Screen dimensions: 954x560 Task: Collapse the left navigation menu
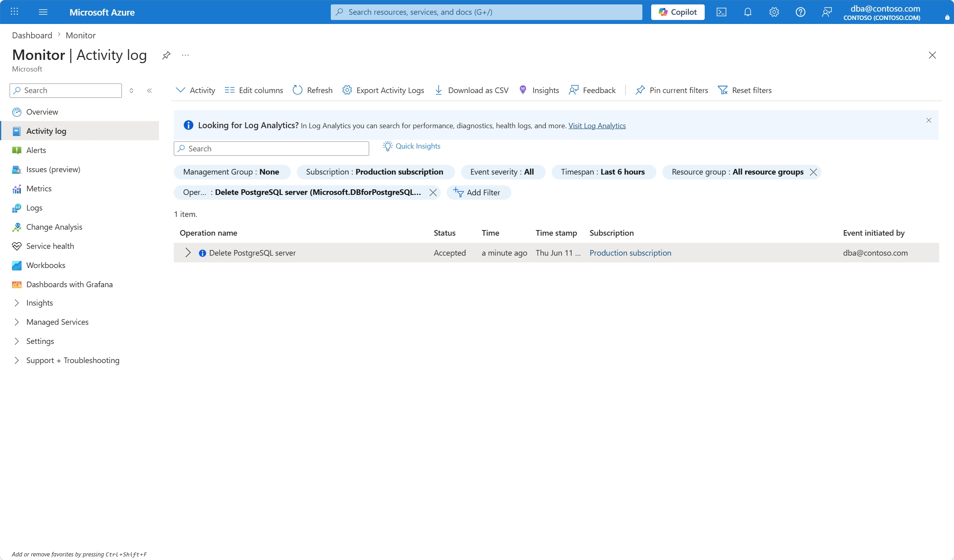pyautogui.click(x=149, y=91)
